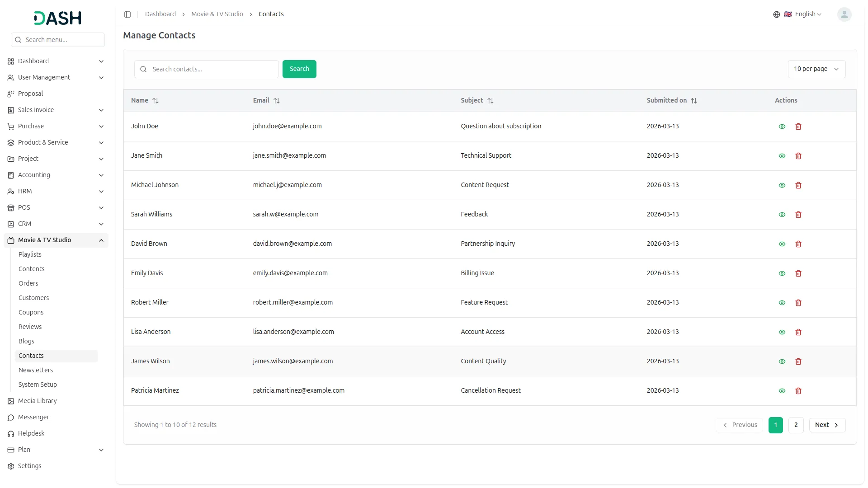This screenshot has height=488, width=868.
Task: Show Lisa Anderson's contact details
Action: coord(782,332)
